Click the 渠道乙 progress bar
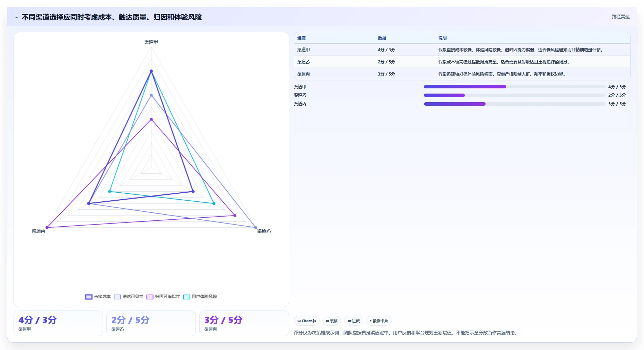Screen dimensions: 644x350 pyautogui.click(x=514, y=95)
